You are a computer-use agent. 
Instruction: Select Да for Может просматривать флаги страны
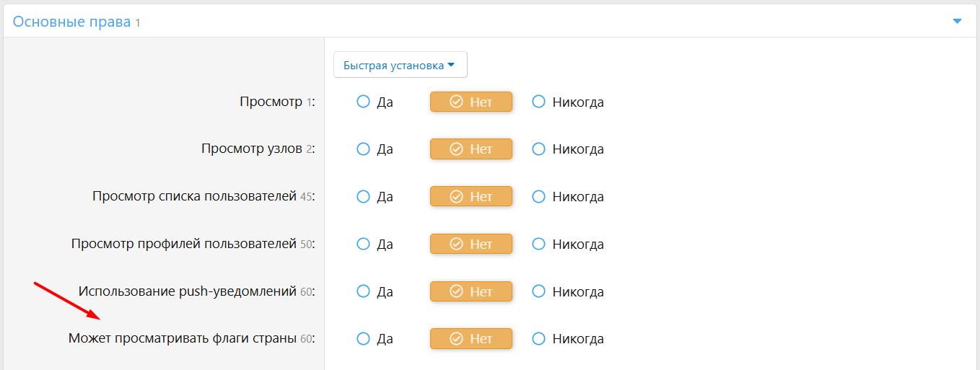click(x=364, y=338)
